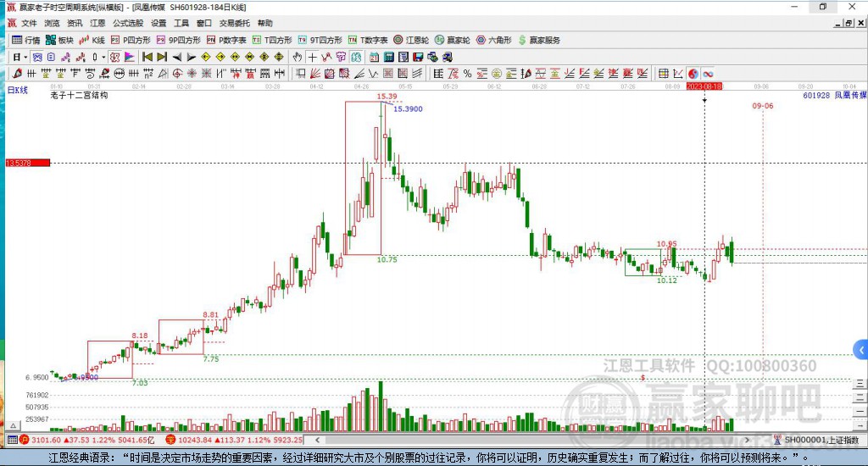
Task: Open the 行情 quotes view
Action: (26, 40)
